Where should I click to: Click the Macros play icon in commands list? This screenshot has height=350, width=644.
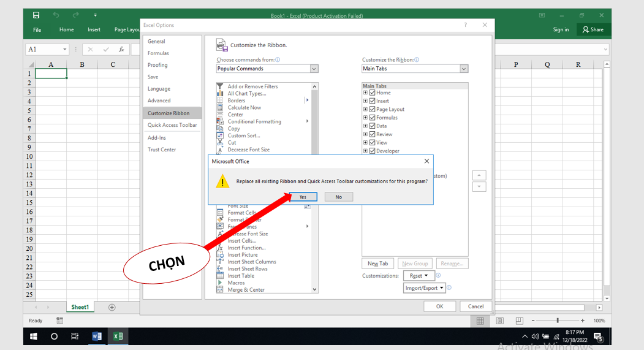point(220,283)
